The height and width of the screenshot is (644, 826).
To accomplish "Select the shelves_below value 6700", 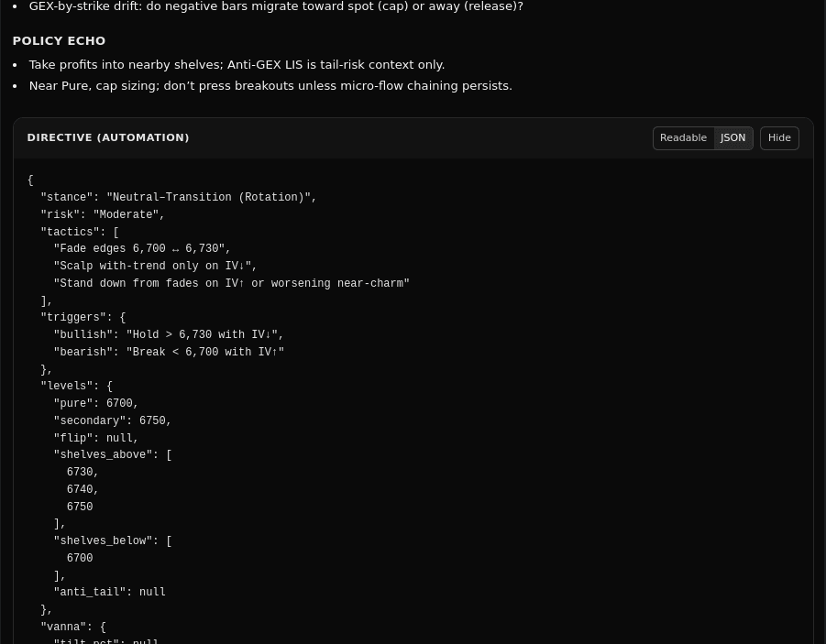I will [x=79, y=558].
